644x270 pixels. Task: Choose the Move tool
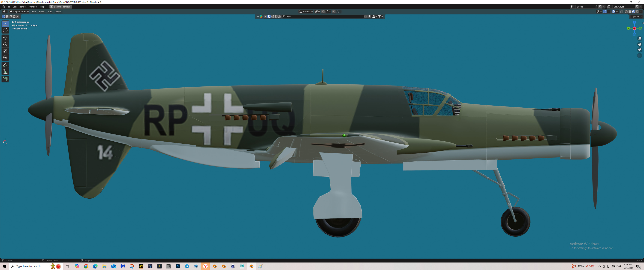[x=5, y=37]
